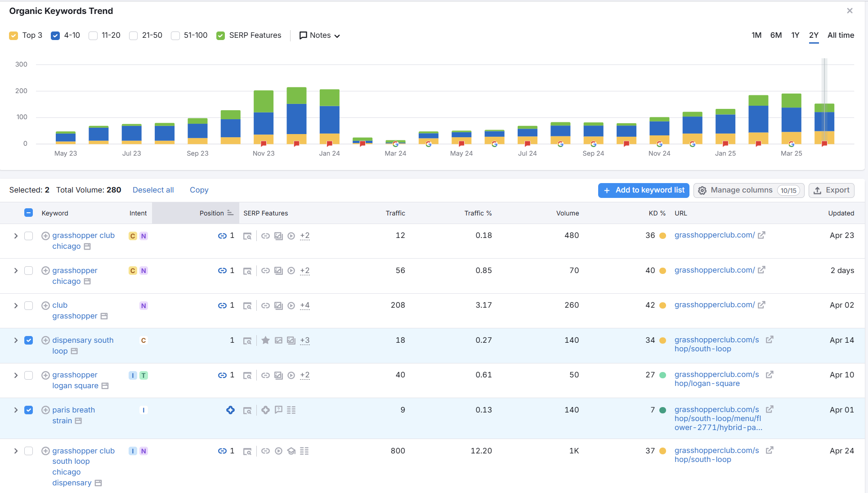Open external link icon for logan-square URL
The width and height of the screenshot is (868, 493).
[x=770, y=374]
